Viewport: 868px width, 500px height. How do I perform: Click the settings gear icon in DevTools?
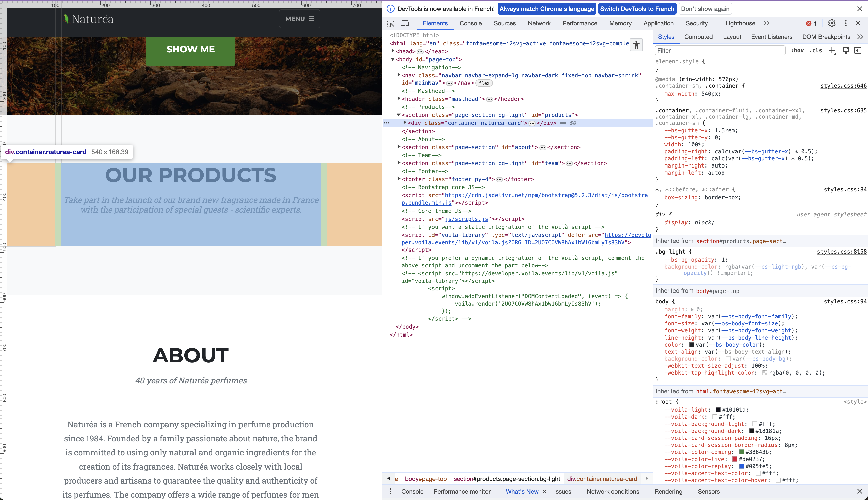[x=832, y=23]
